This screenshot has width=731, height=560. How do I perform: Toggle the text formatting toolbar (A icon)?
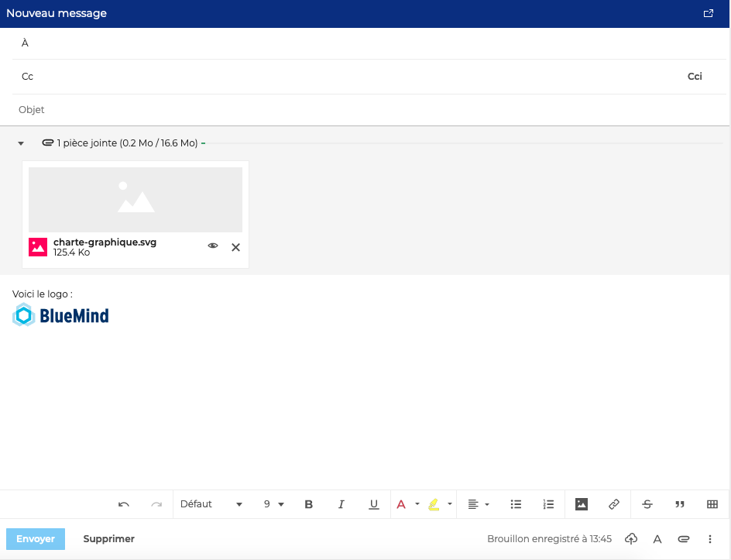(657, 540)
